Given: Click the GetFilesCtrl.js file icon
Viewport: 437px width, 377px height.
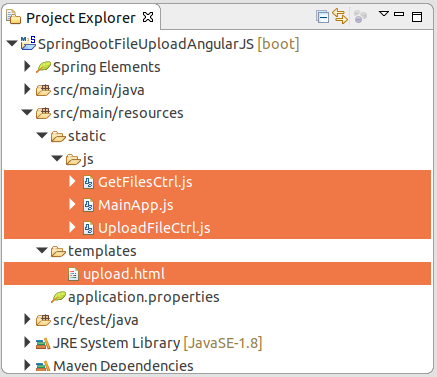Looking at the screenshot, I should [88, 182].
